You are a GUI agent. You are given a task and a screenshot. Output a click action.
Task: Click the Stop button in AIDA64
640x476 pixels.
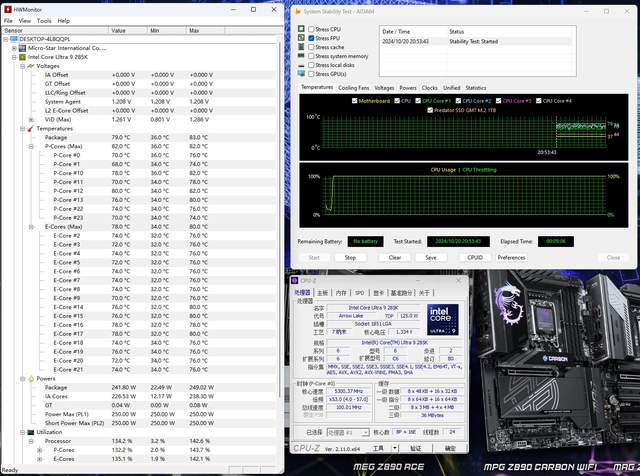click(x=350, y=258)
